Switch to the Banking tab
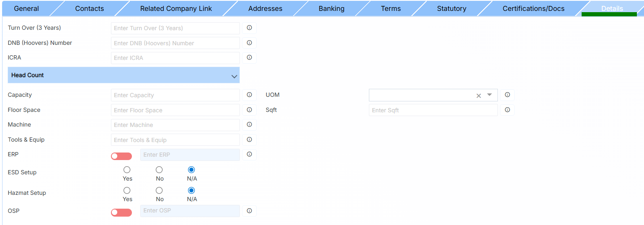Viewport: 644px width, 225px height. 331,8
